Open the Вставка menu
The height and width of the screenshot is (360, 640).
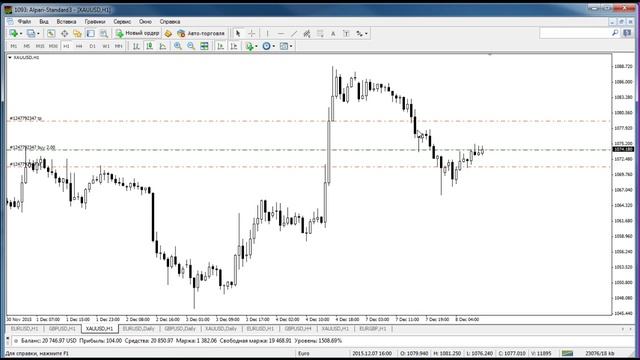tap(66, 22)
